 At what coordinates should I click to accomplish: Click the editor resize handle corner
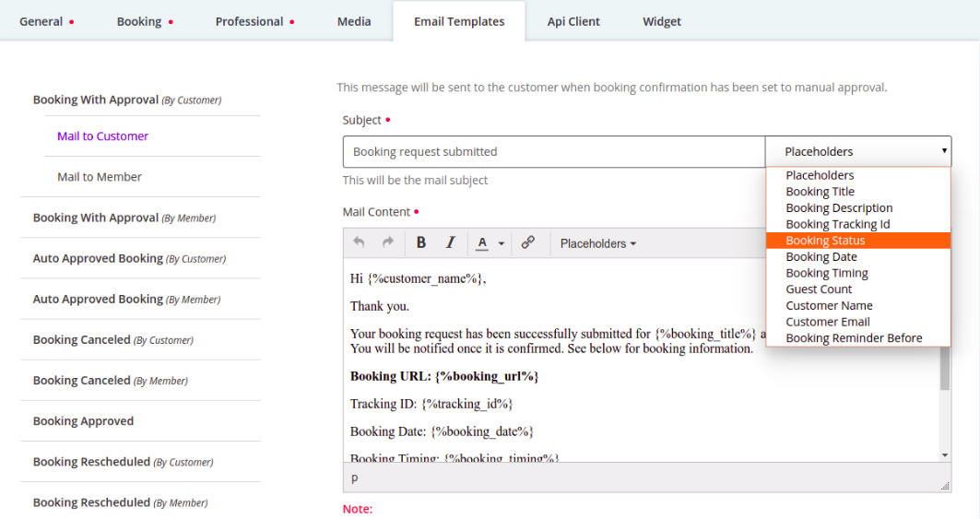click(x=945, y=486)
